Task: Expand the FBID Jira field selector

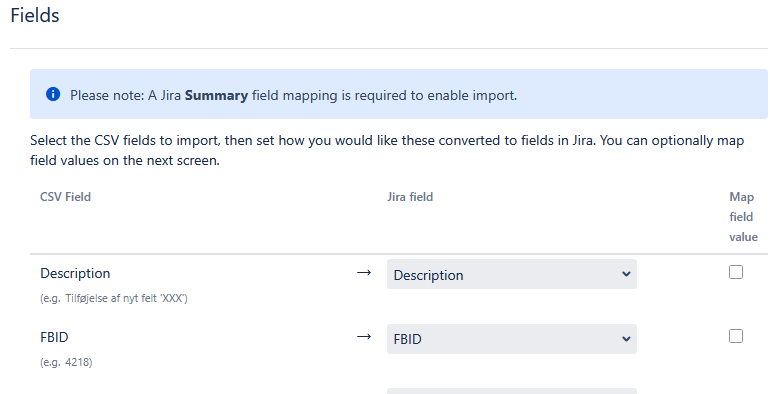Action: click(512, 338)
